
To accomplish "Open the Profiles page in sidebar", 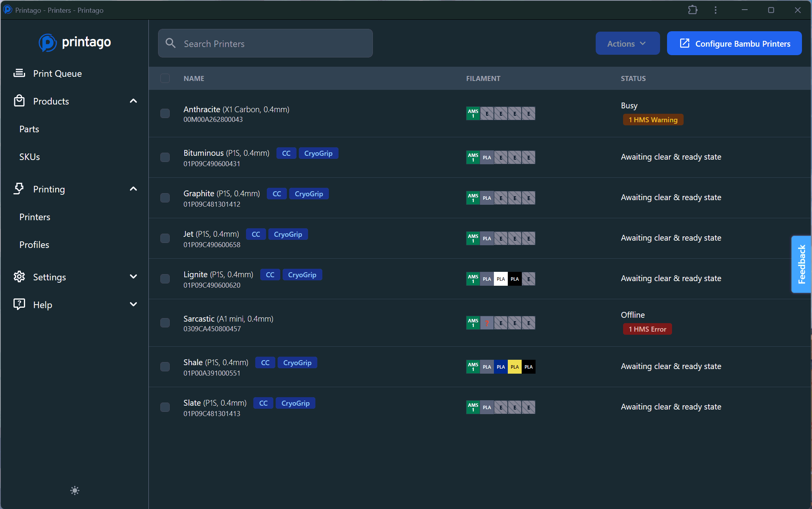I will tap(34, 245).
